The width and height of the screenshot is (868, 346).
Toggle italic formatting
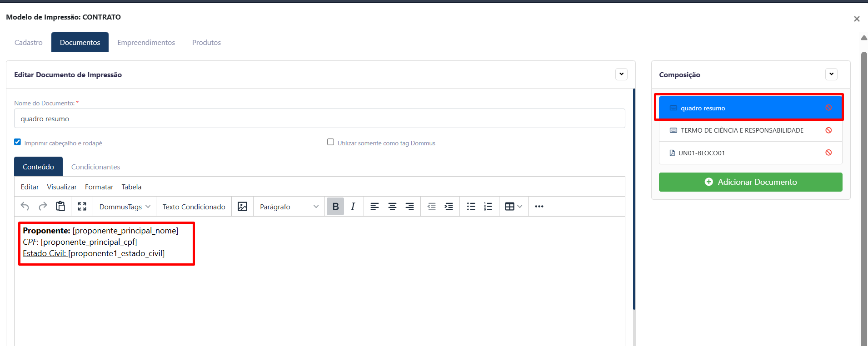click(x=353, y=207)
